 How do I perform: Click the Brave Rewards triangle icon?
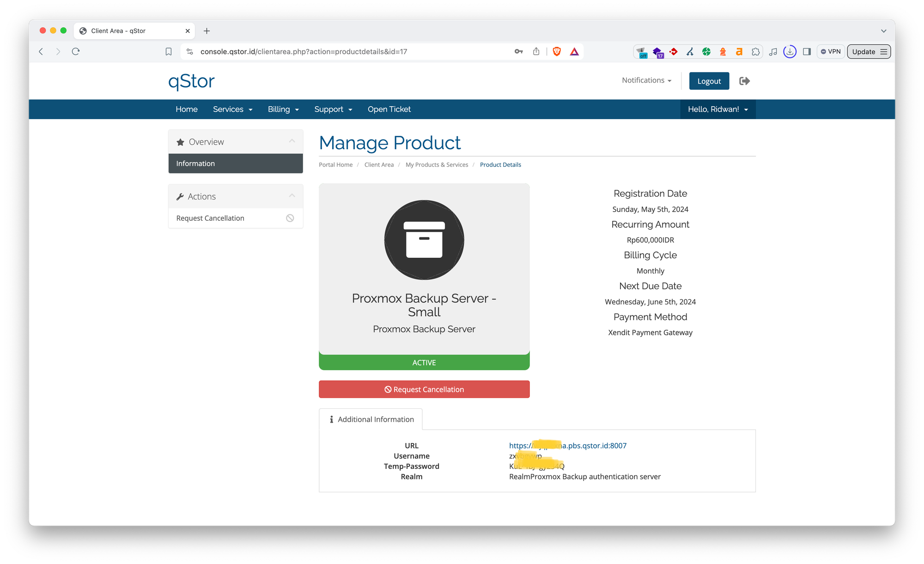tap(574, 52)
